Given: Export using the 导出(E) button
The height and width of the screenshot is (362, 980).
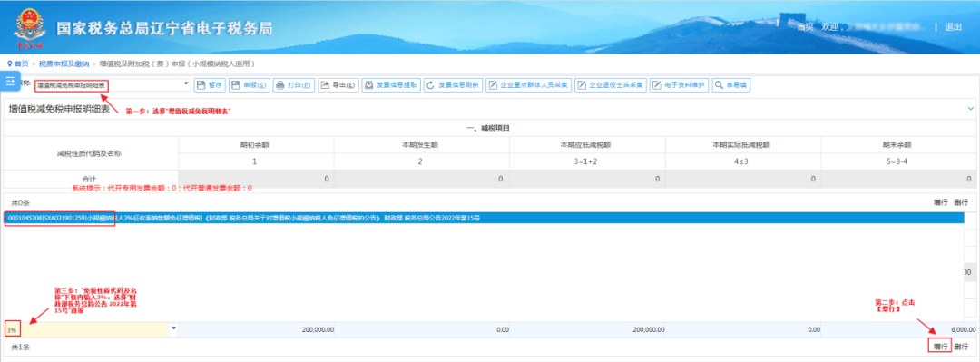Looking at the screenshot, I should 338,85.
